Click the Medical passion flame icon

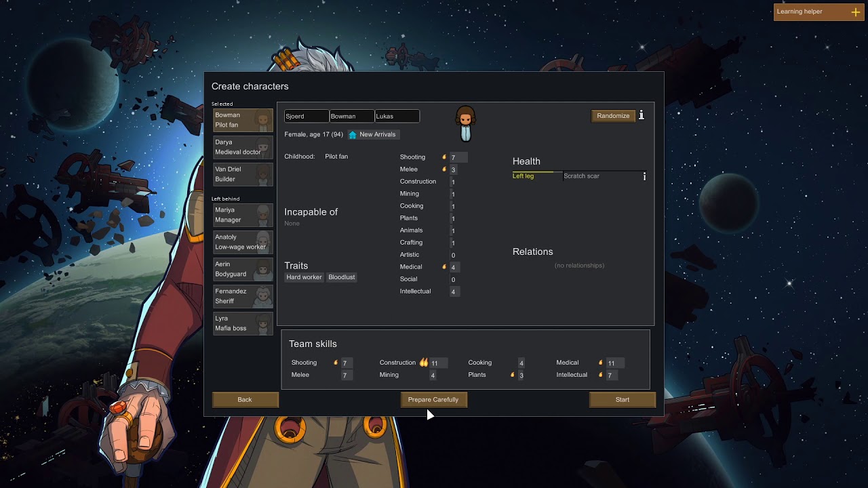tap(444, 267)
